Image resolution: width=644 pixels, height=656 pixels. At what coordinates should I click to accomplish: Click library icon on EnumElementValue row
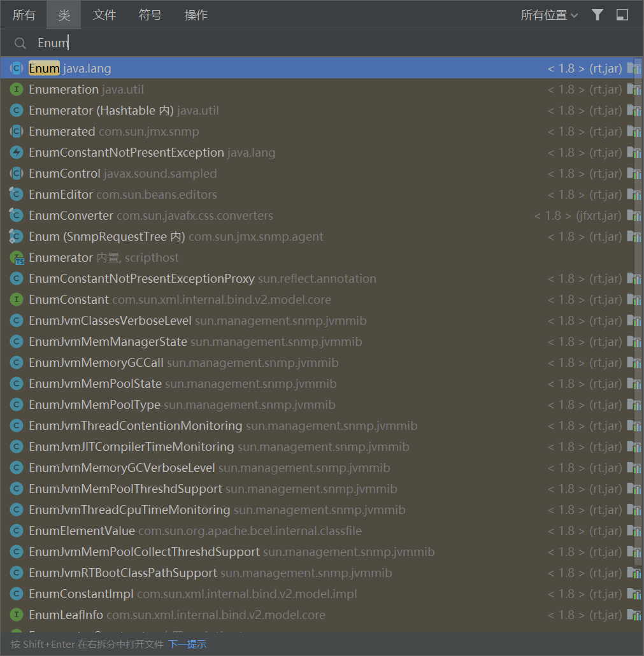coord(634,531)
